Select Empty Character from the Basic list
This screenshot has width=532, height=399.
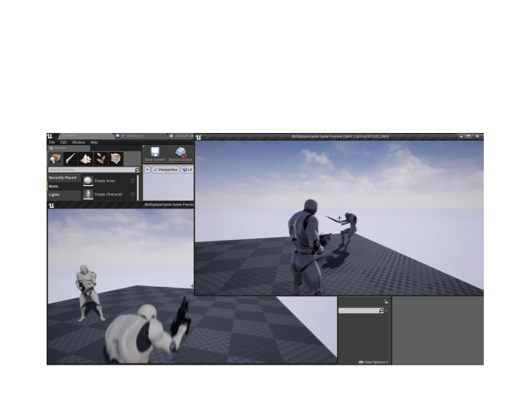point(109,195)
